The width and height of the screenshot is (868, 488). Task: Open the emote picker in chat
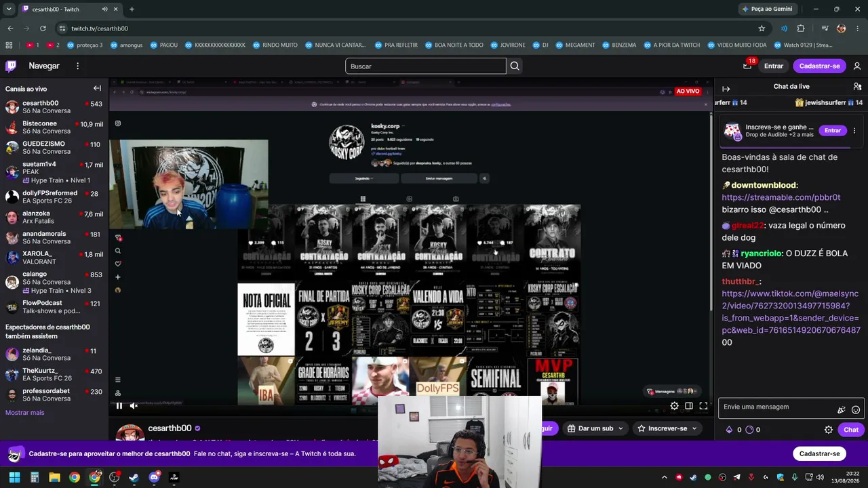(856, 409)
